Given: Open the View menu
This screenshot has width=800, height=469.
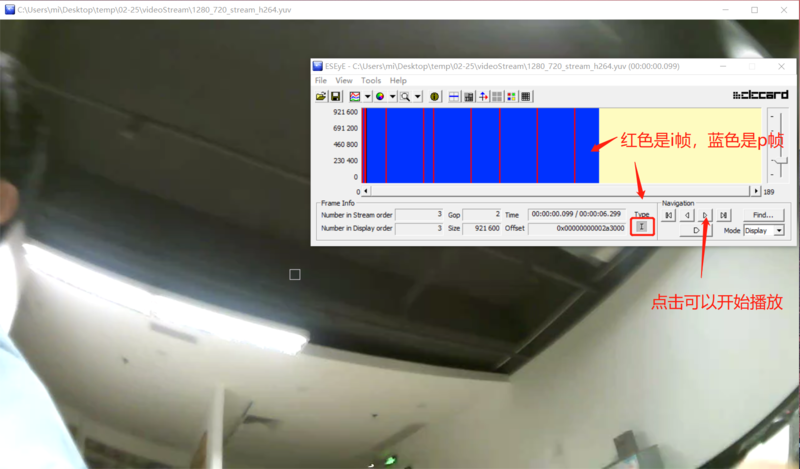Looking at the screenshot, I should (343, 80).
